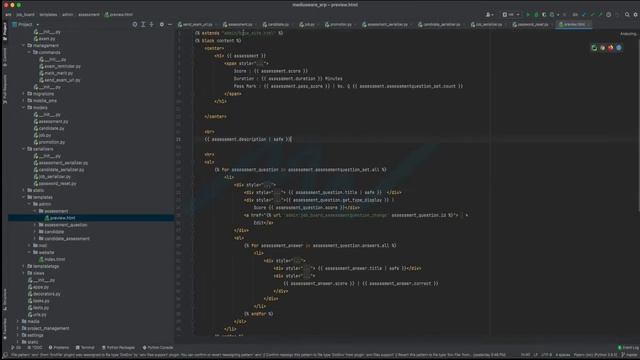Open the Git tool window at bottom left
Image resolution: width=640 pixels, height=360 pixels.
click(x=16, y=348)
